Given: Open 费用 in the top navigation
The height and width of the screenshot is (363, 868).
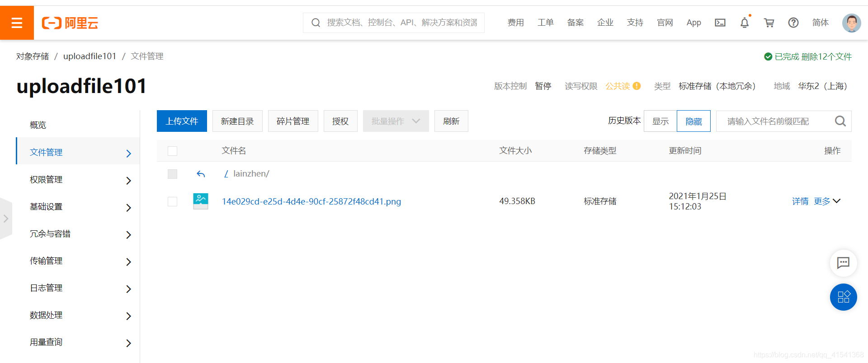Looking at the screenshot, I should tap(515, 23).
